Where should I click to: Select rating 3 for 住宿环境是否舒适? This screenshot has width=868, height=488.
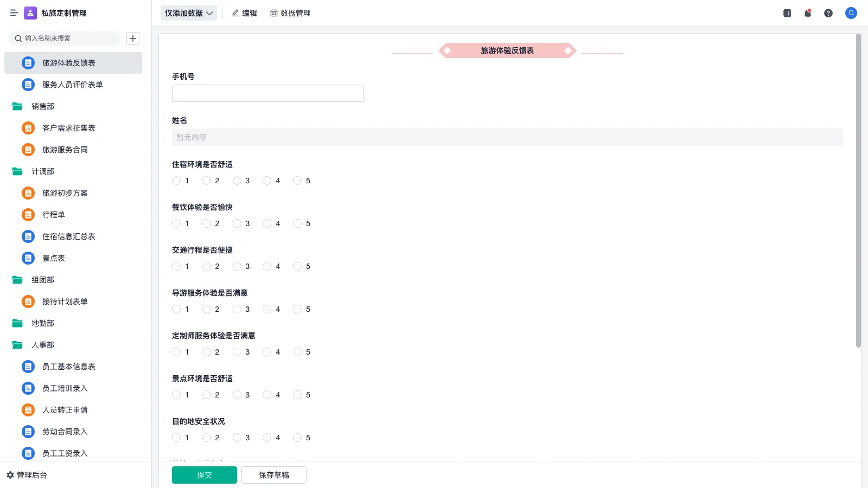237,181
